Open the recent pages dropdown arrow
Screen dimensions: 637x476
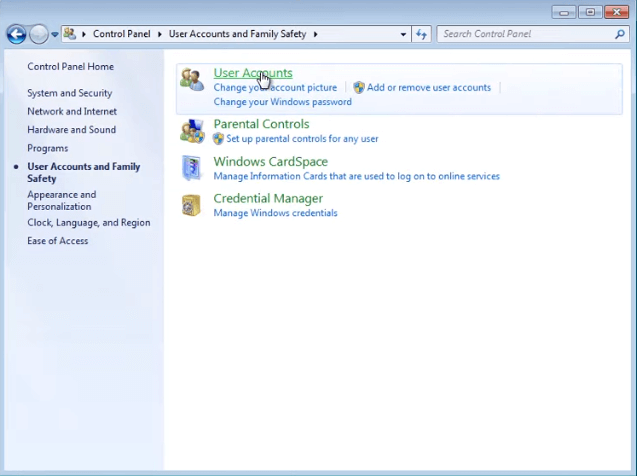pos(54,35)
